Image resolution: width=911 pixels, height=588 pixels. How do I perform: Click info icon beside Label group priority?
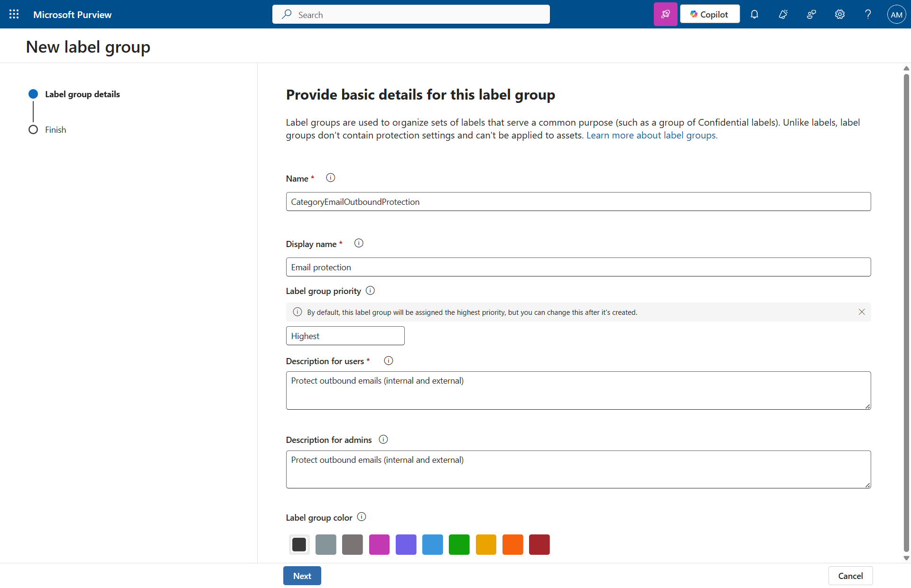[x=371, y=291]
